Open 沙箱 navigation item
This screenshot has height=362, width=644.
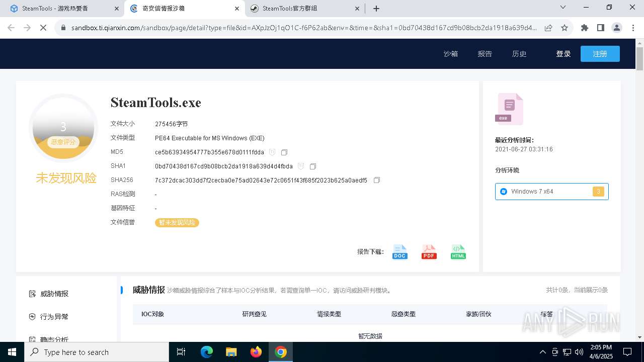(x=451, y=54)
